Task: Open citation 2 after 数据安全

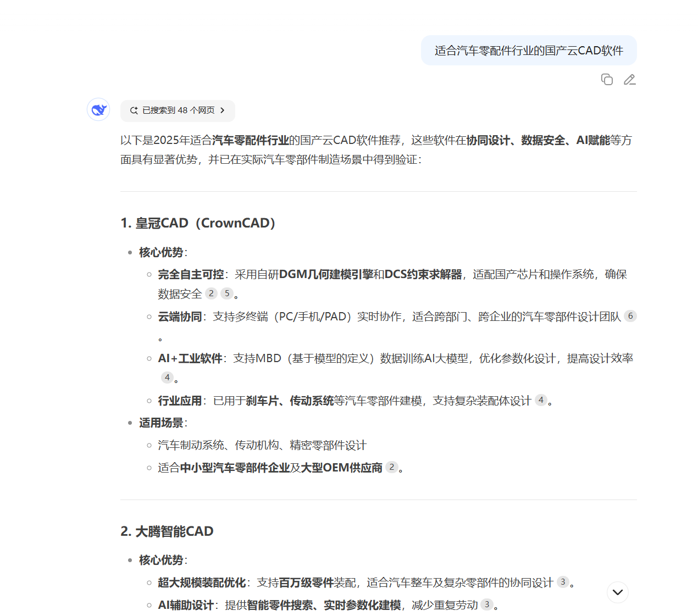Action: point(211,293)
